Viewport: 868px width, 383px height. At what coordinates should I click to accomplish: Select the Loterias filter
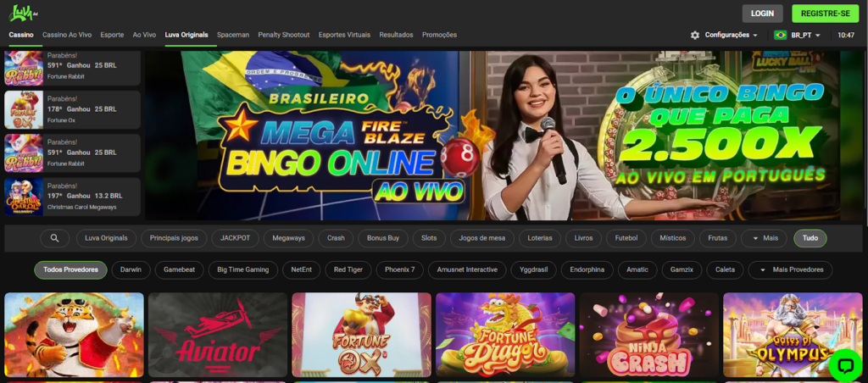coord(540,238)
